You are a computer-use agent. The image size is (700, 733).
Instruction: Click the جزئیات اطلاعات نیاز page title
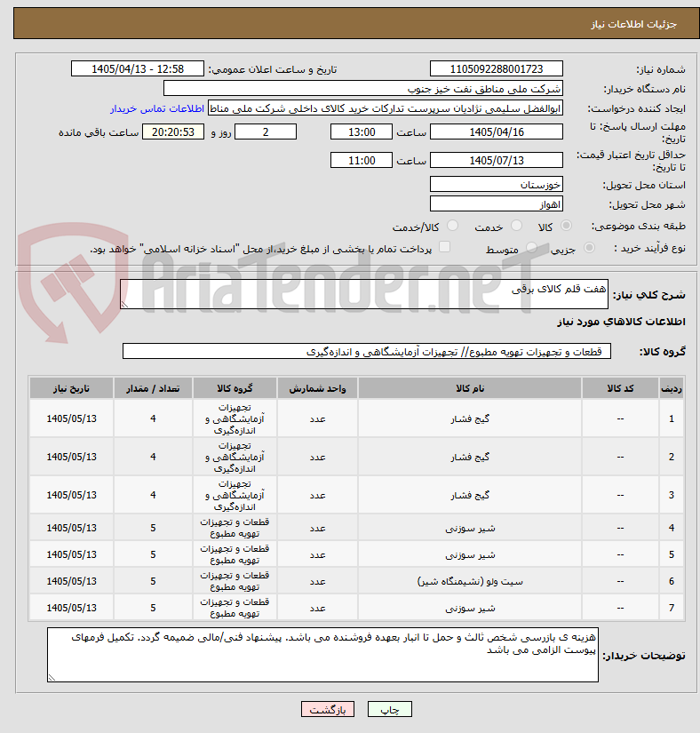tap(633, 24)
